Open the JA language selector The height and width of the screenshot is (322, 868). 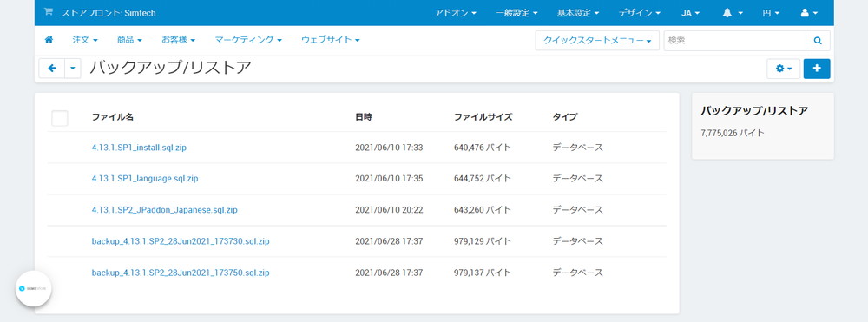pos(690,13)
